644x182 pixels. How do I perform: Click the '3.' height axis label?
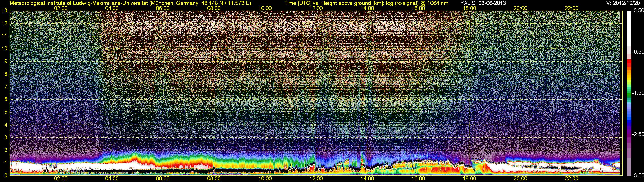(x=6, y=137)
